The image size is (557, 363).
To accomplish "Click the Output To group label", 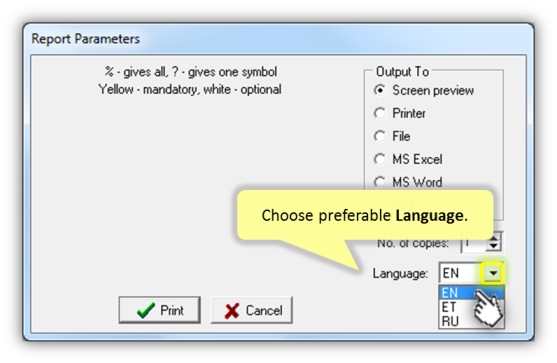I will [x=402, y=72].
